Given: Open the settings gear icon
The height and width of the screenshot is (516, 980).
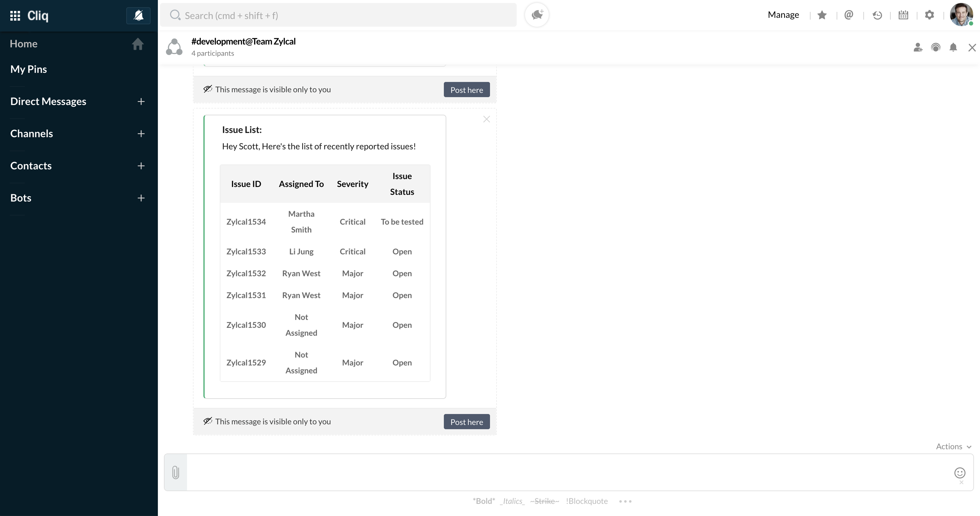Looking at the screenshot, I should pos(930,15).
